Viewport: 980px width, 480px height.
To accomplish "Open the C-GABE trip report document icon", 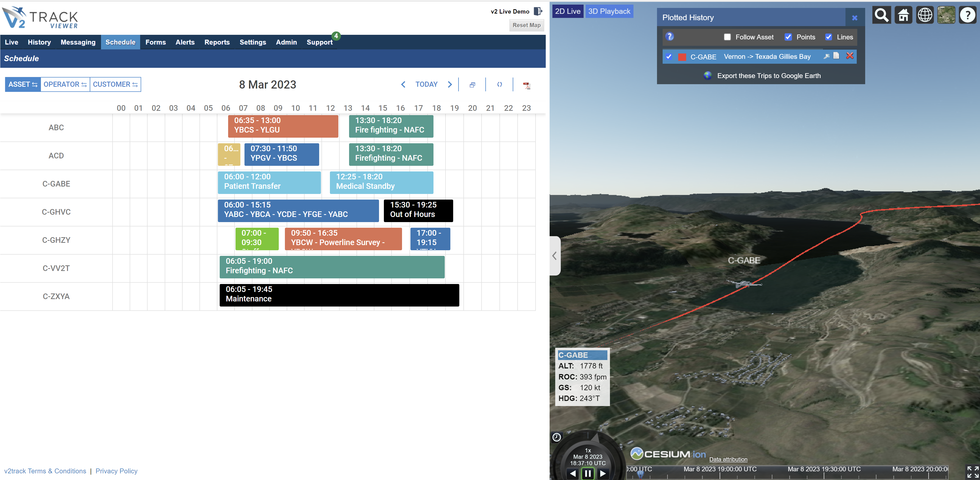I will pyautogui.click(x=836, y=56).
